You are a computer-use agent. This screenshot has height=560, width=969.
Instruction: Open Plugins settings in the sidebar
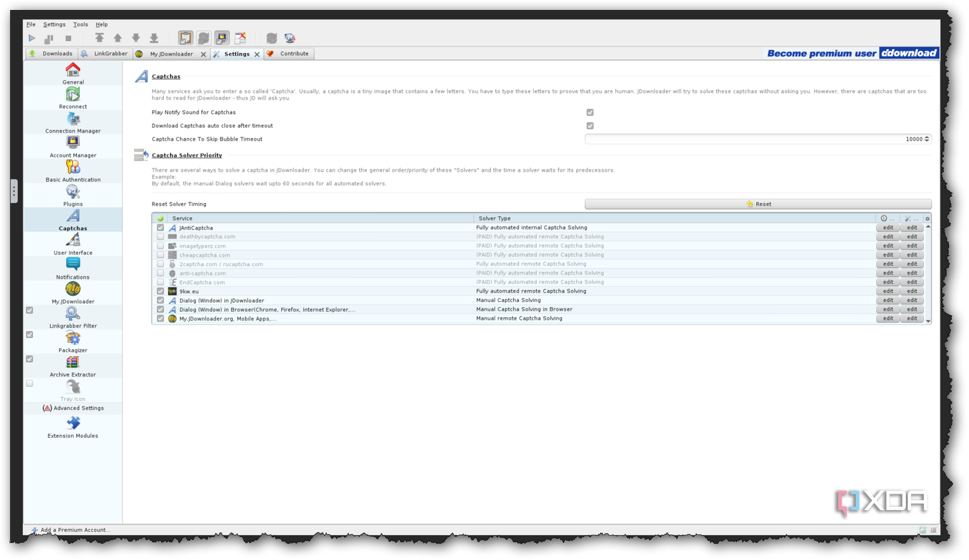pos(73,196)
